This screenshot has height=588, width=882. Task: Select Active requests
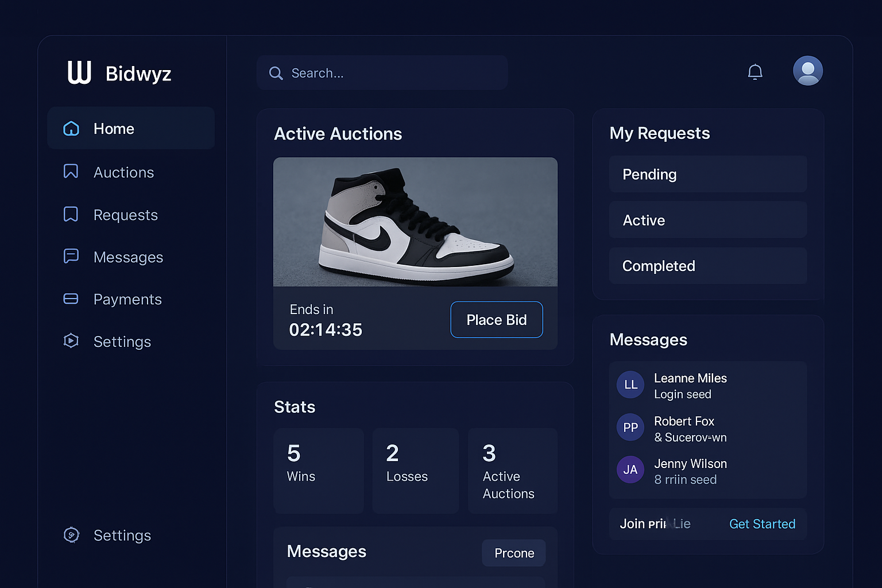pos(708,220)
